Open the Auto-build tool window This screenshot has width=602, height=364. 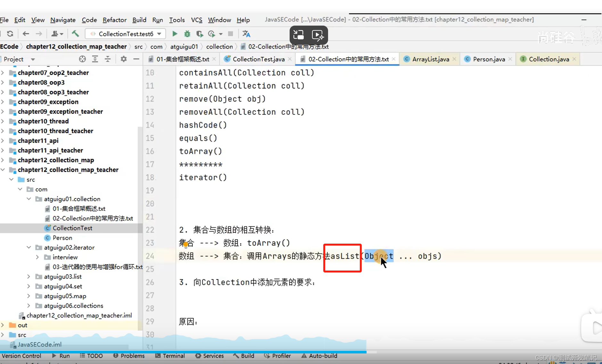pos(319,356)
